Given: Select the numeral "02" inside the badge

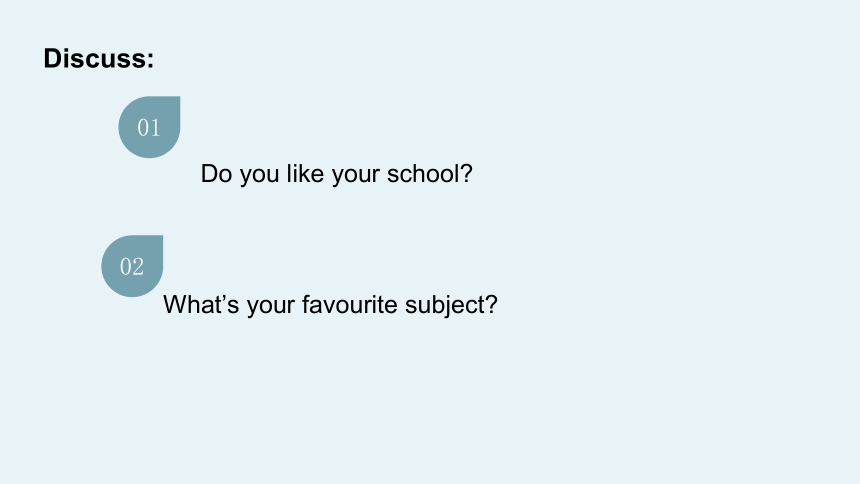Looking at the screenshot, I should pyautogui.click(x=132, y=267).
